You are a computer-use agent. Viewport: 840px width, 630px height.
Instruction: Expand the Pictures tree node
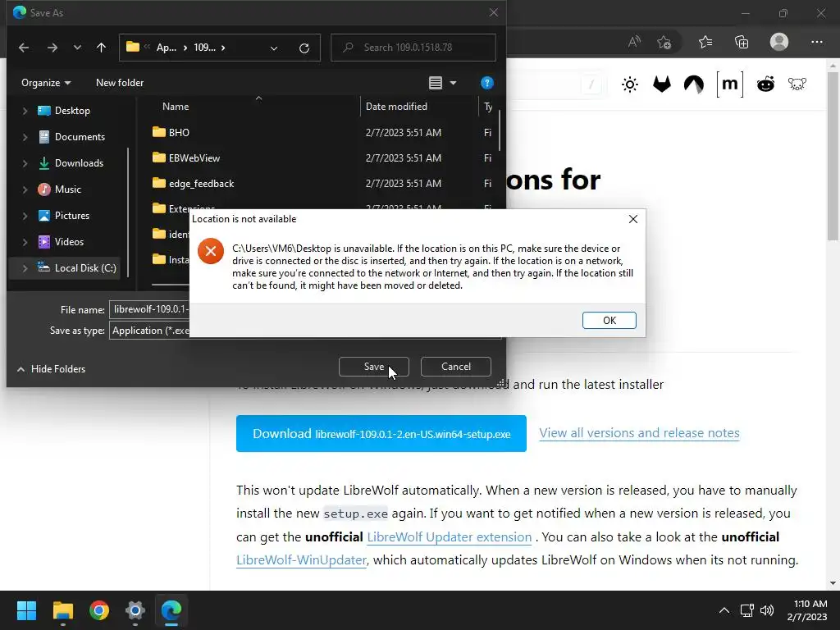click(x=25, y=216)
